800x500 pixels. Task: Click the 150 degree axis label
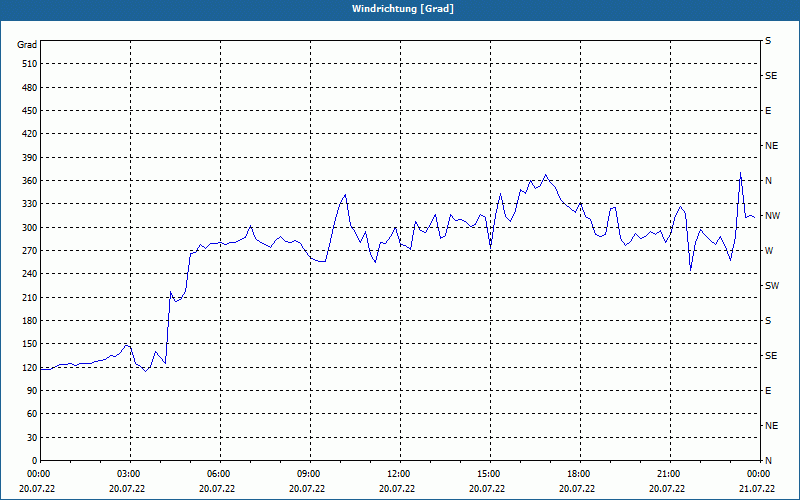pos(30,344)
